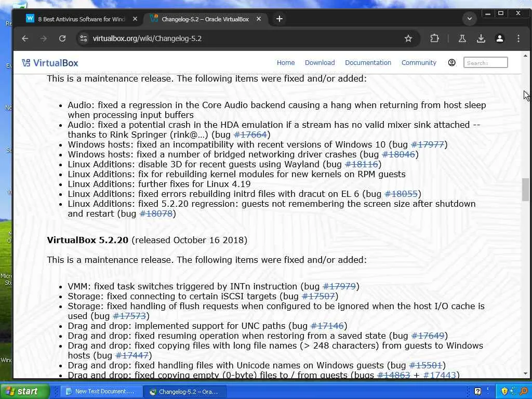Switch to 8 Best Antivirus Software tab
The image size is (532, 399).
click(x=82, y=19)
